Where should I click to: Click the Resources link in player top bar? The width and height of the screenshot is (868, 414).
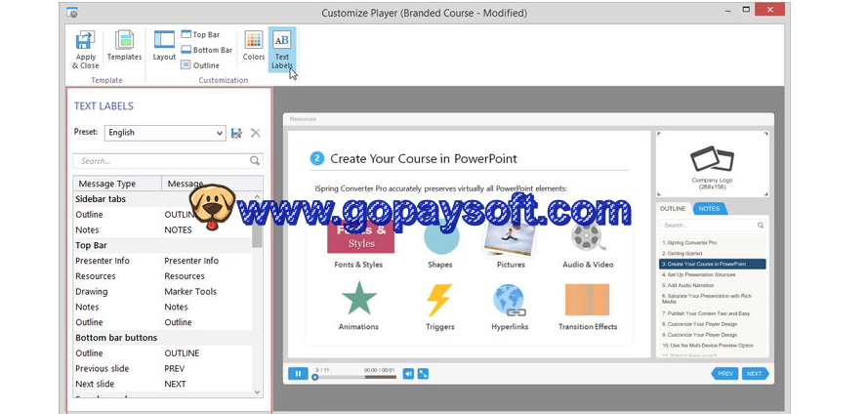[x=303, y=119]
